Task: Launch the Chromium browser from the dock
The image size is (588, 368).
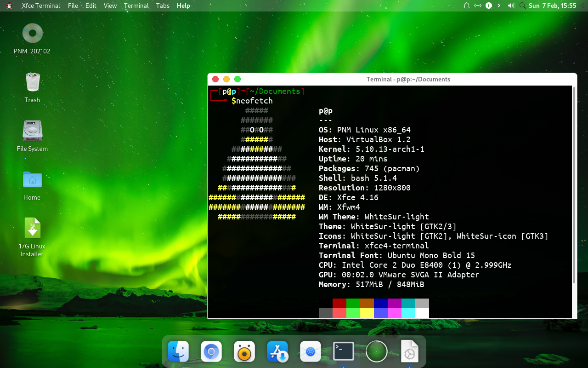Action: tap(211, 352)
